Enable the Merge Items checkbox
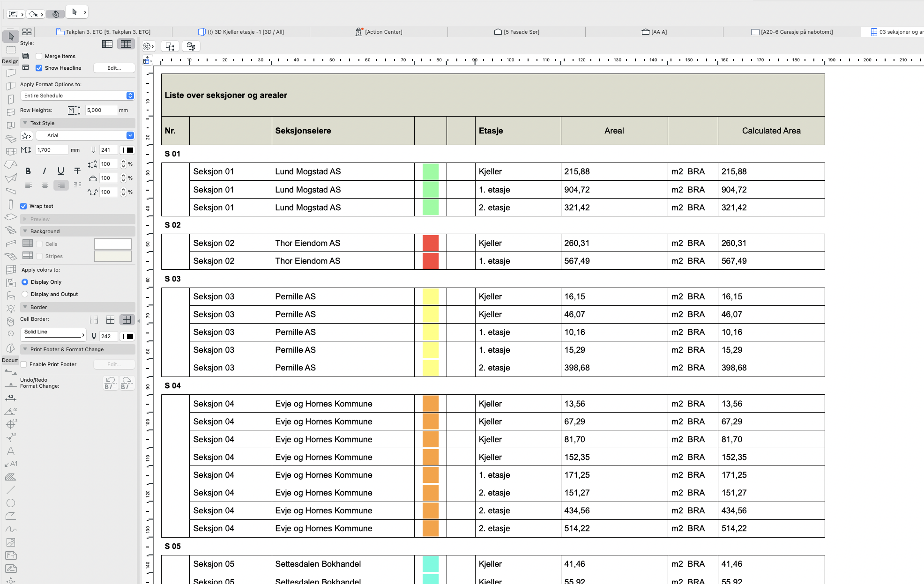The height and width of the screenshot is (584, 924). coord(39,56)
